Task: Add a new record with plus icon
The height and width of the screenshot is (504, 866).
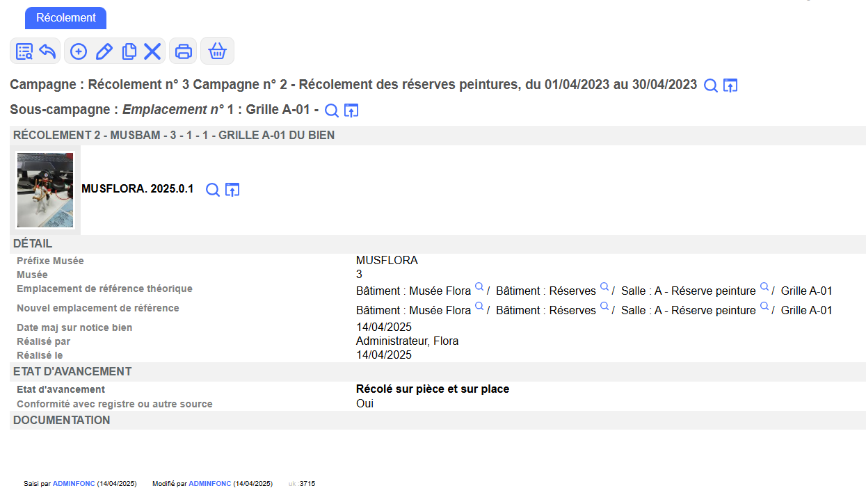Action: 79,51
